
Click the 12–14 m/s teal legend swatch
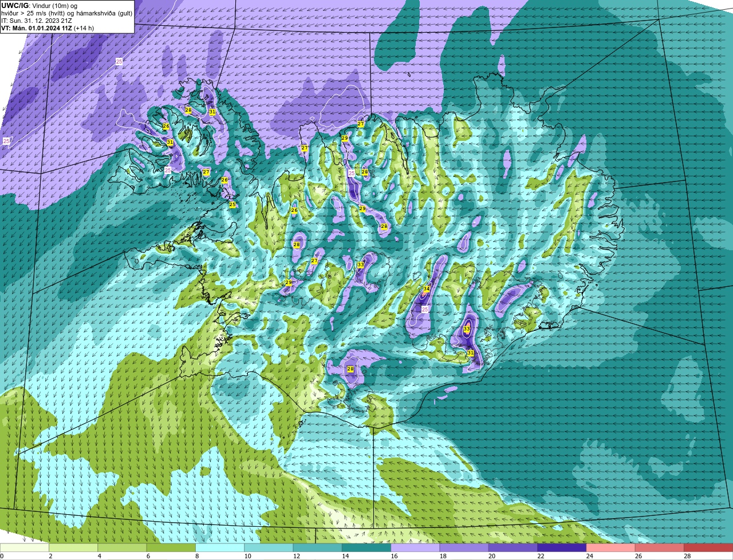317,548
